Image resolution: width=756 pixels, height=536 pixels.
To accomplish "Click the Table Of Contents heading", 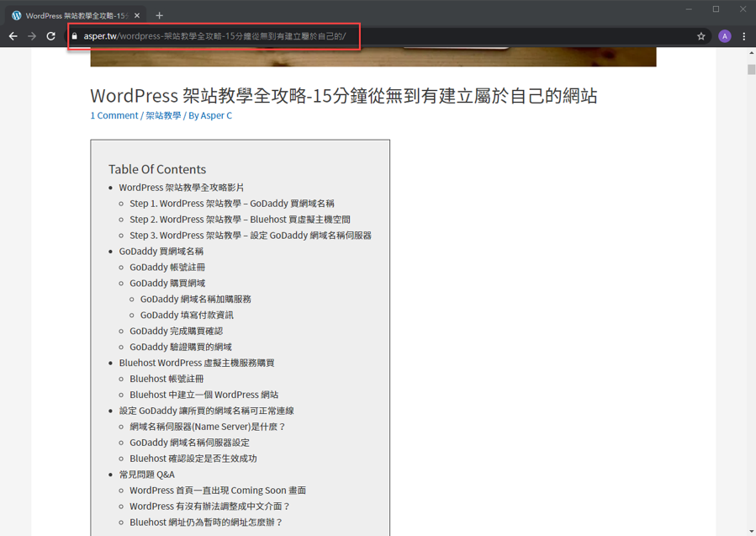I will pos(157,169).
